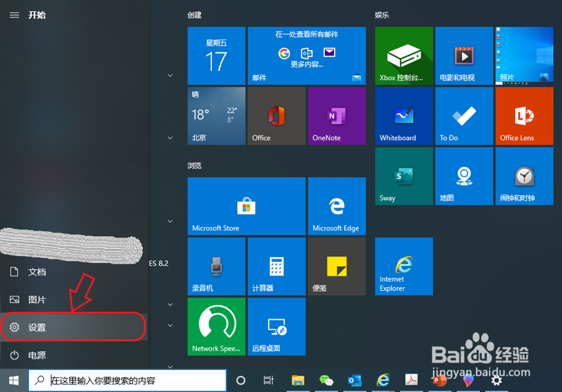Open the Settings gear on the taskbar
The height and width of the screenshot is (392, 562).
[x=497, y=380]
